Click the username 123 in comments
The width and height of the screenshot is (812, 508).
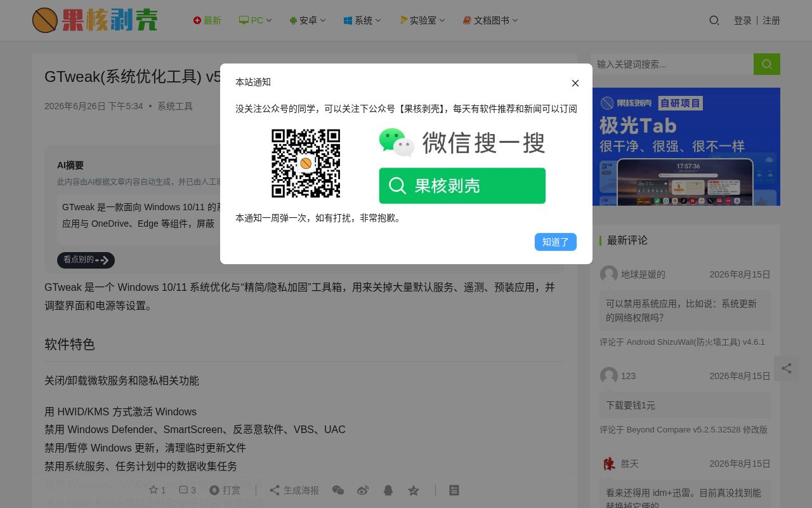pyautogui.click(x=629, y=376)
